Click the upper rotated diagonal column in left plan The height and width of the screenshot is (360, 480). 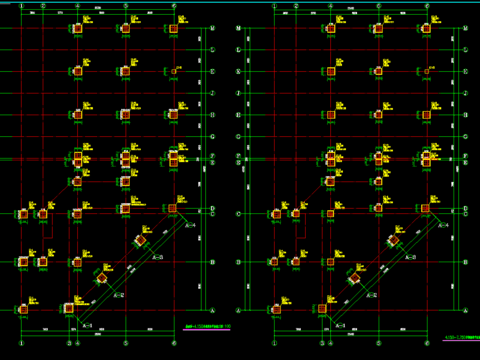[140, 240]
